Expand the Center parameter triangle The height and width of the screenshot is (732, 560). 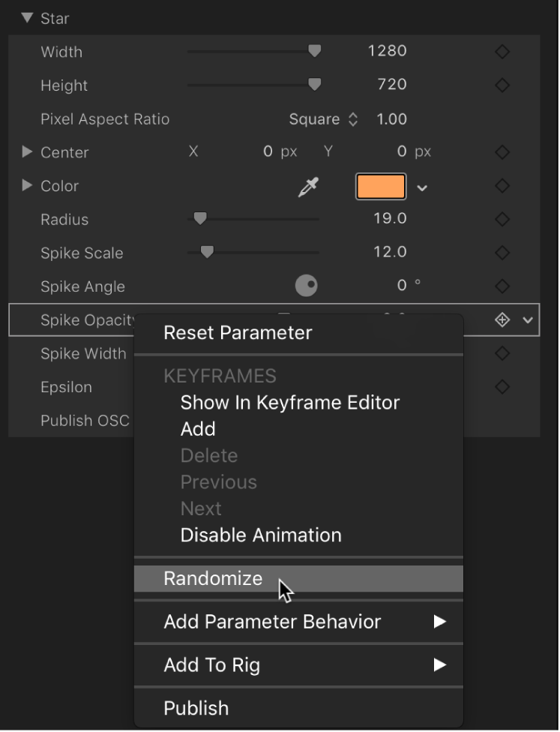click(28, 152)
